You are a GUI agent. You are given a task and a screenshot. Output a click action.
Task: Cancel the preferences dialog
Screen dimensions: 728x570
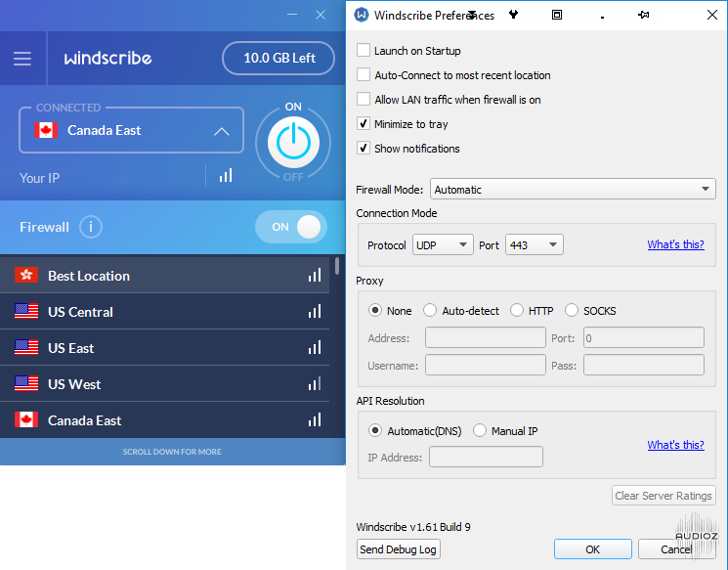[x=676, y=549]
